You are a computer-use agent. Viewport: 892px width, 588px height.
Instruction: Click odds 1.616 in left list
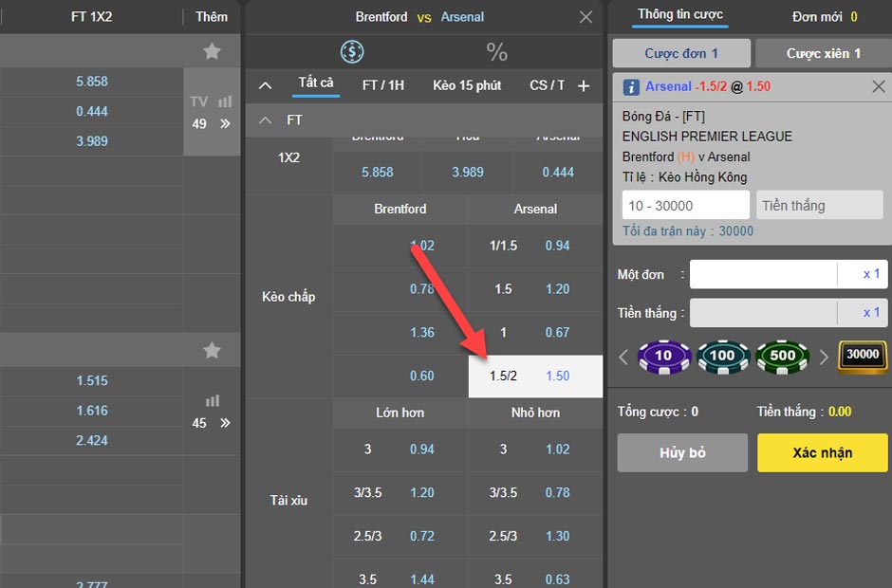coord(92,411)
